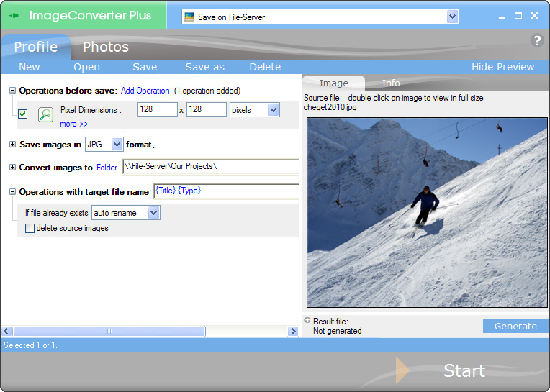Click the Add Operation link

pyautogui.click(x=145, y=91)
